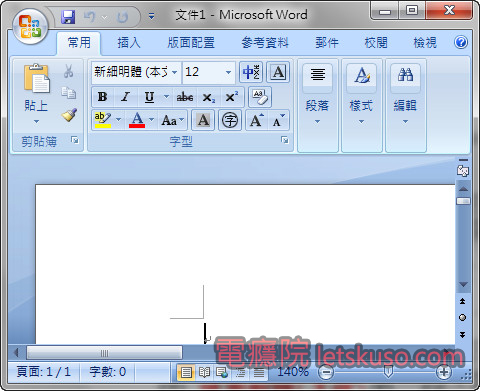Open the Select Browse Object circle

(x=463, y=318)
